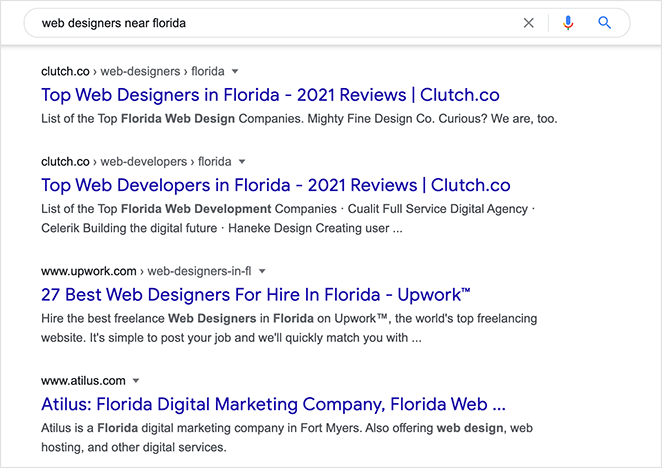Open 'Top Web Developers in Florida' Clutch result

tap(276, 185)
